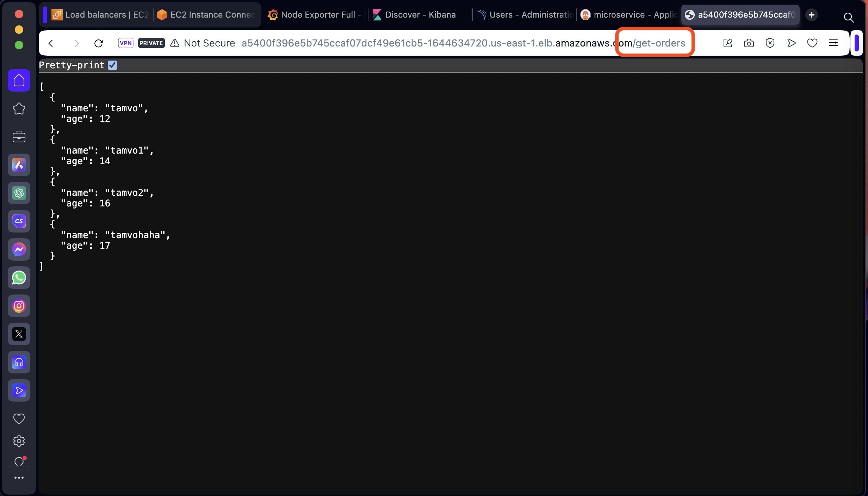Image resolution: width=868 pixels, height=496 pixels.
Task: Open WhatsApp sidebar panel
Action: click(19, 278)
